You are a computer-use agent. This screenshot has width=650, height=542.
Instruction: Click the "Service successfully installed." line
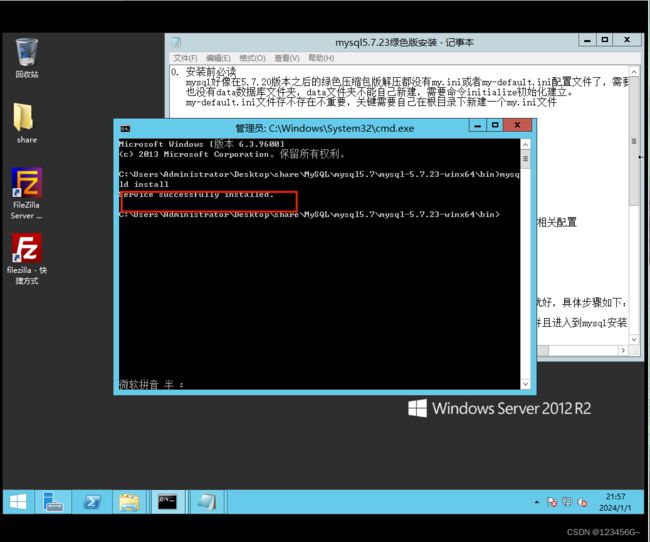(x=196, y=194)
